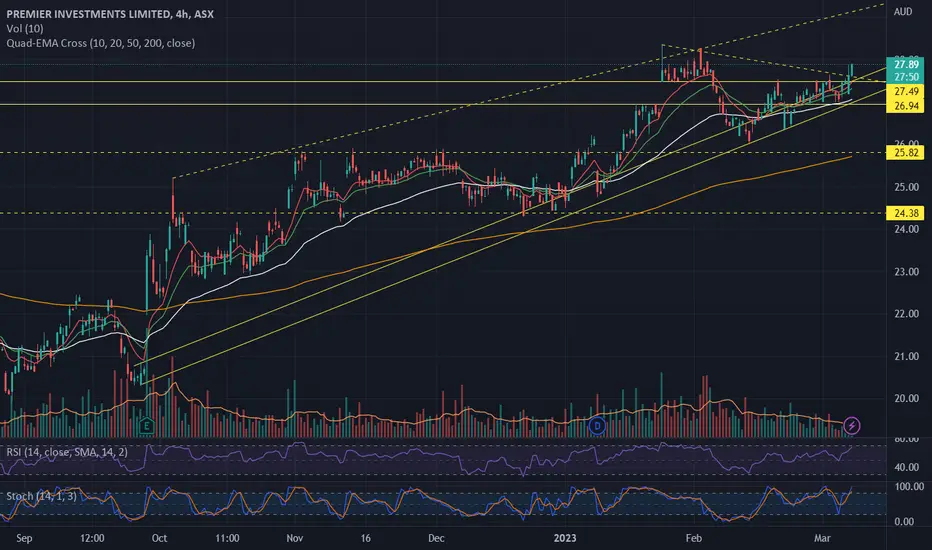The image size is (932, 550).
Task: Click the Oct label on time axis
Action: 159,538
